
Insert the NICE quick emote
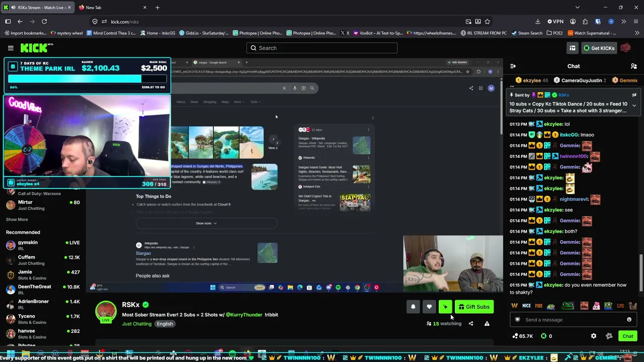coord(526,306)
